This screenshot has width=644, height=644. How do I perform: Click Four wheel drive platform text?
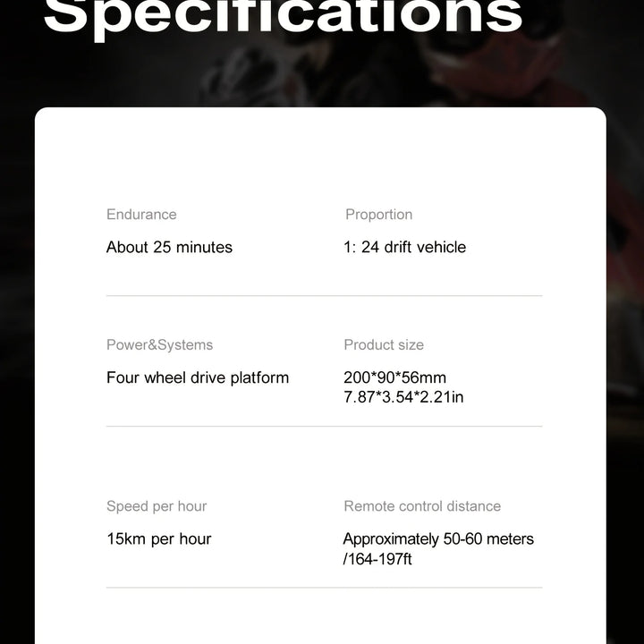coord(198,377)
